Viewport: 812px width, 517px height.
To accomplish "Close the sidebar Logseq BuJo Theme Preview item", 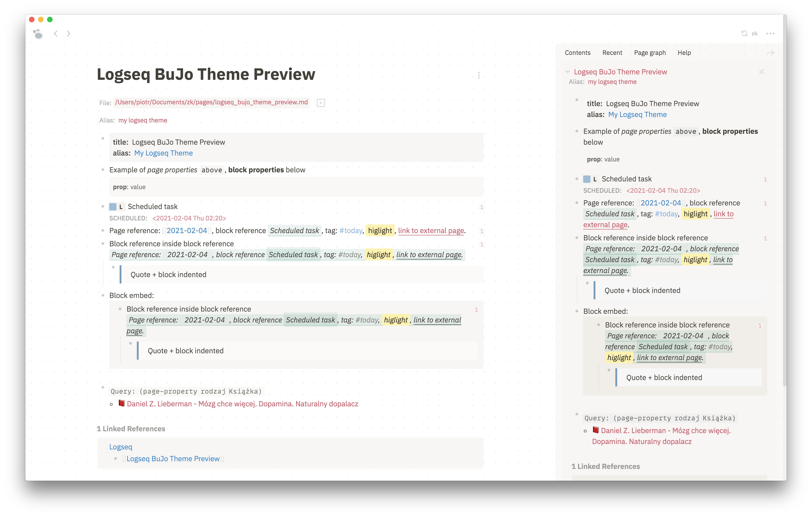I will (x=761, y=72).
